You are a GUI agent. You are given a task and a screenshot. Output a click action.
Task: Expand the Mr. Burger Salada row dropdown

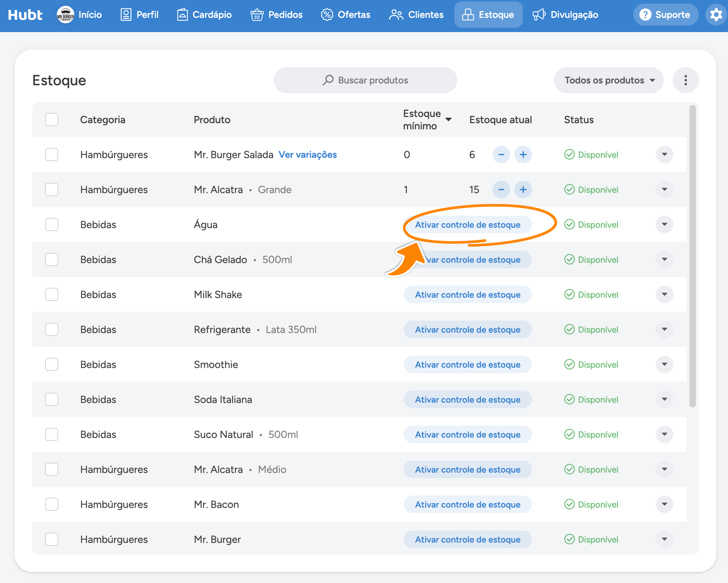click(x=665, y=154)
